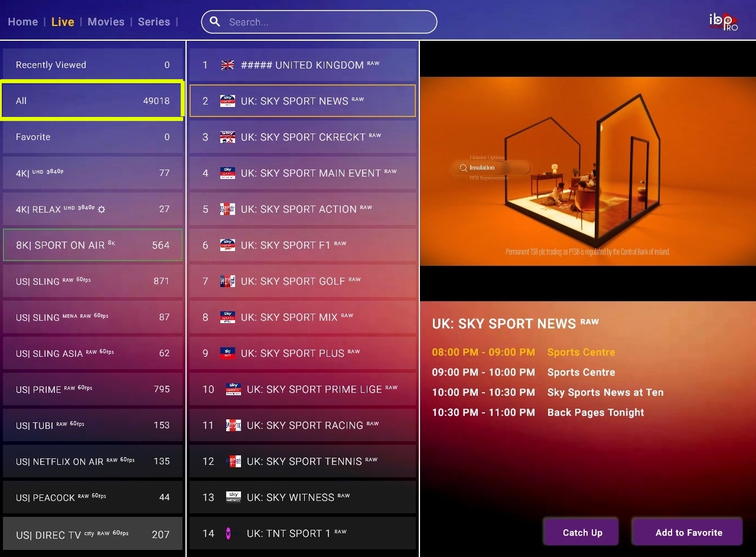Open the Recently Viewed category
756x557 pixels.
[x=92, y=65]
